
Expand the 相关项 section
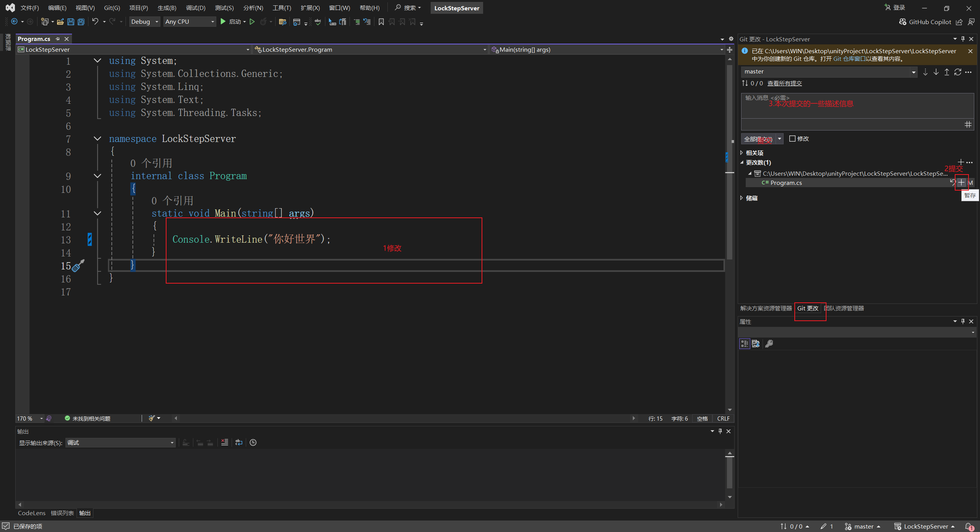click(742, 153)
